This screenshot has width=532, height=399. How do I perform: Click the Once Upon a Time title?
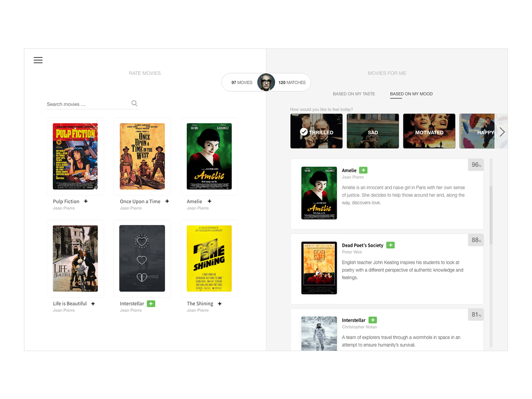click(140, 201)
